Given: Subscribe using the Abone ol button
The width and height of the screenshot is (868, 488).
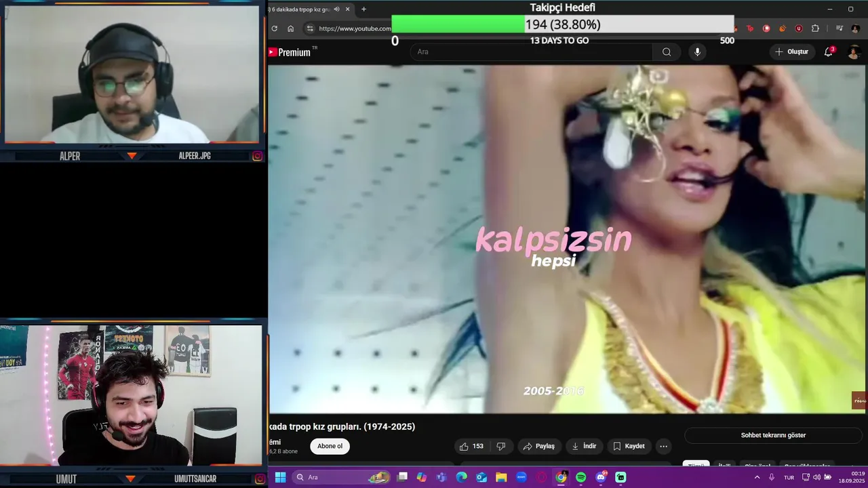Looking at the screenshot, I should pyautogui.click(x=330, y=446).
